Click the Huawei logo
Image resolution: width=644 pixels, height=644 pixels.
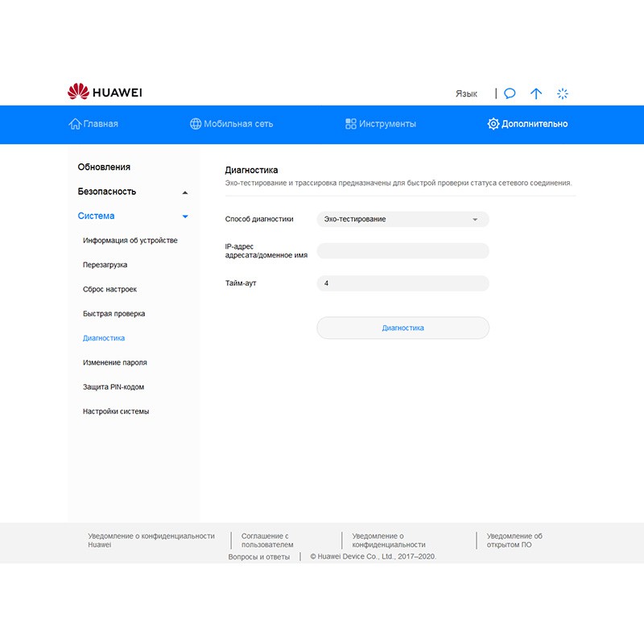(105, 93)
